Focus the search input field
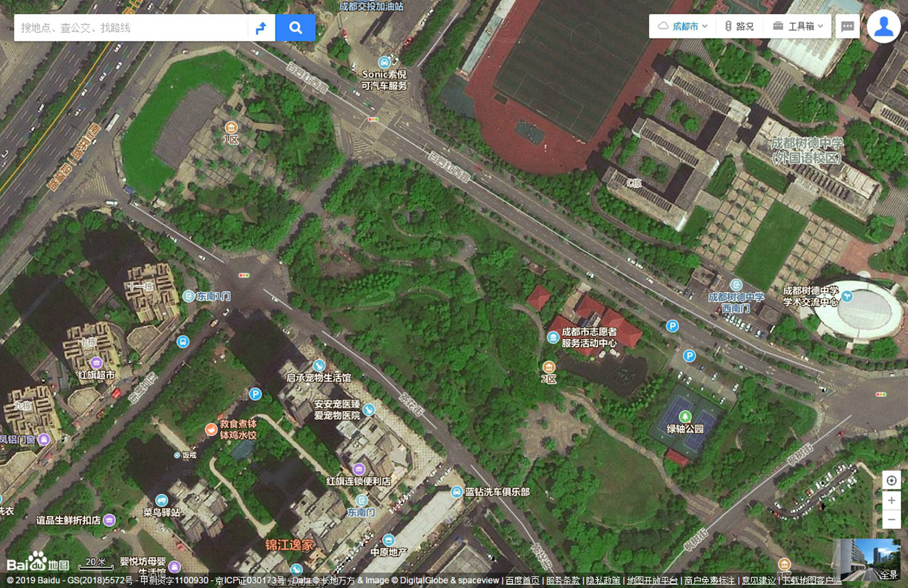 point(131,28)
